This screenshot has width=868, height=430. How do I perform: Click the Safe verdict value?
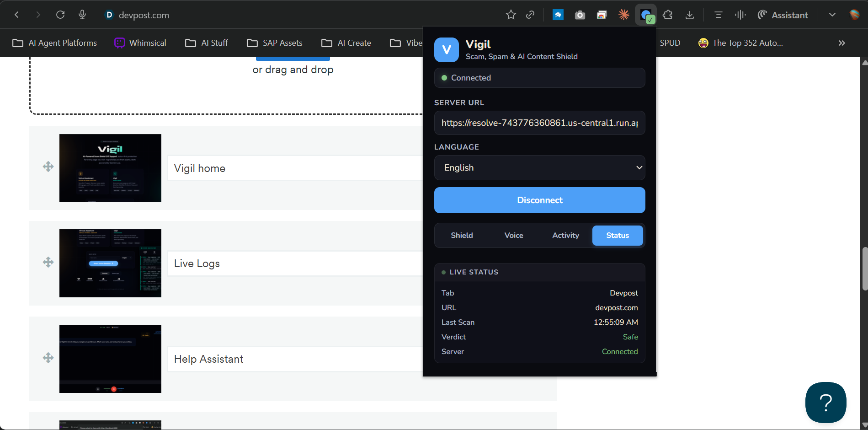coord(630,337)
